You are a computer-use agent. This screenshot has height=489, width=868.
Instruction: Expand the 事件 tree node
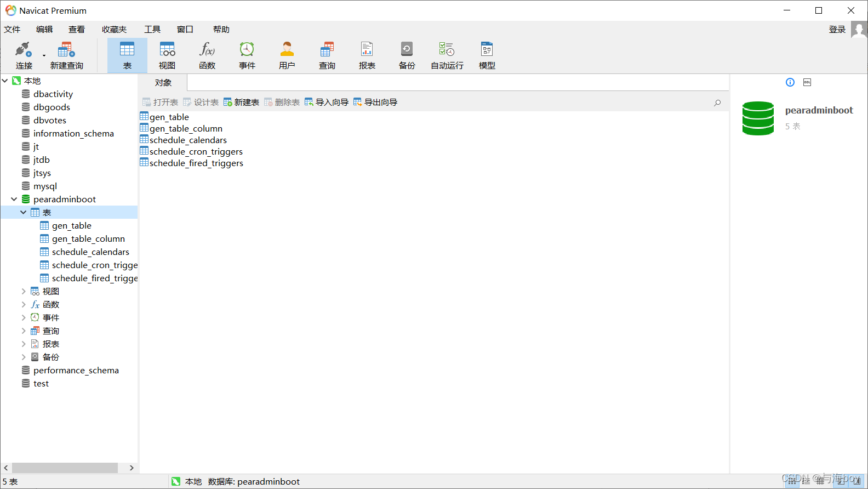click(x=24, y=317)
